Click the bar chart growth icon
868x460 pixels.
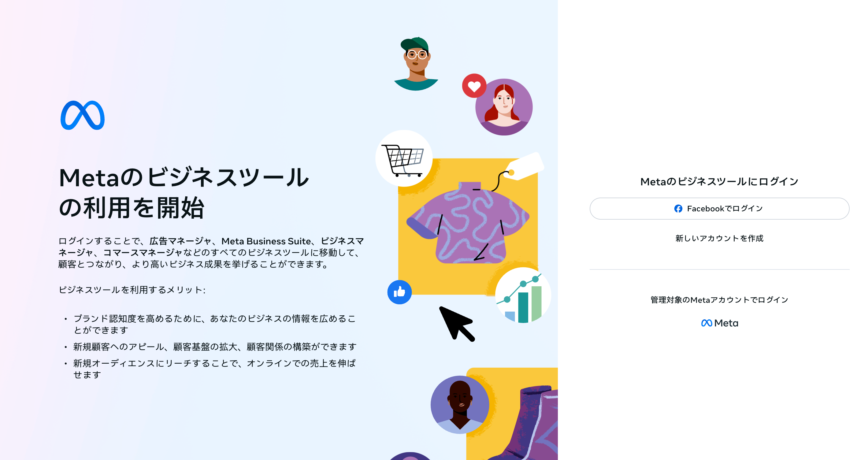click(523, 295)
